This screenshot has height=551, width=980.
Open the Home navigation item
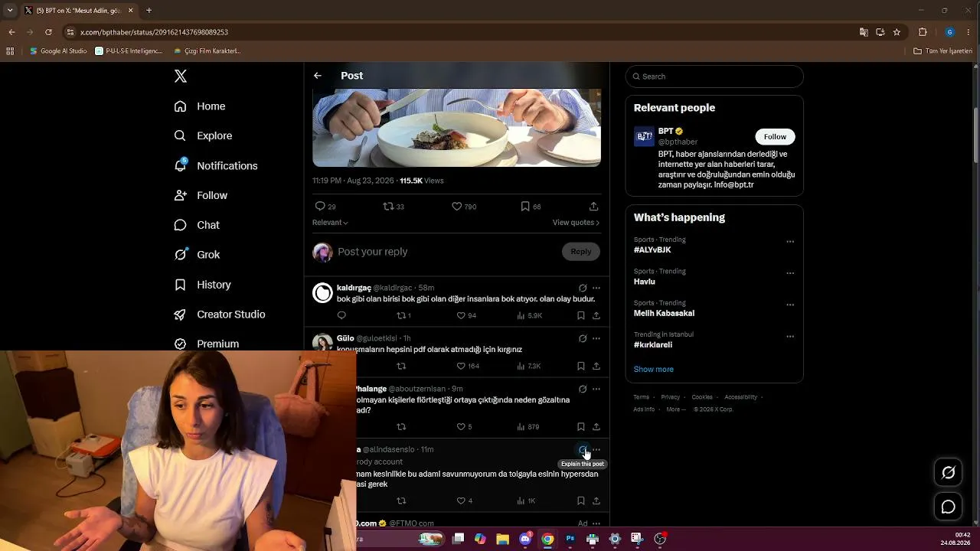(x=200, y=106)
